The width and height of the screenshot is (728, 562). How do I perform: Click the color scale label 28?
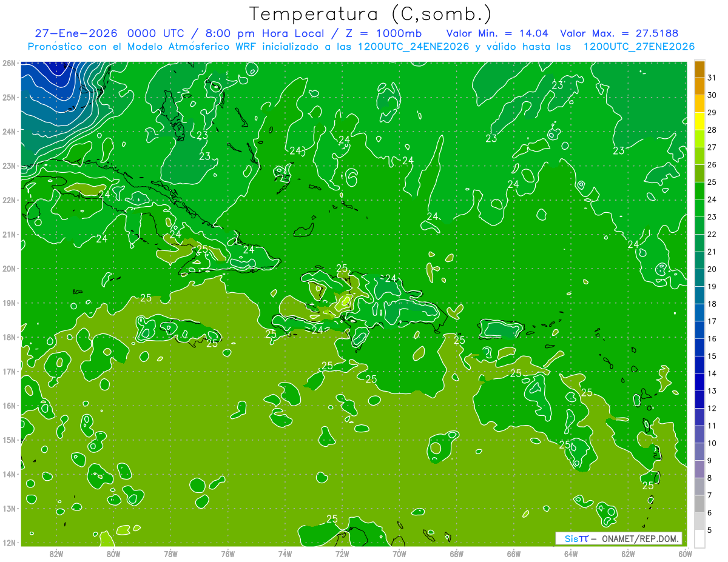click(x=712, y=130)
